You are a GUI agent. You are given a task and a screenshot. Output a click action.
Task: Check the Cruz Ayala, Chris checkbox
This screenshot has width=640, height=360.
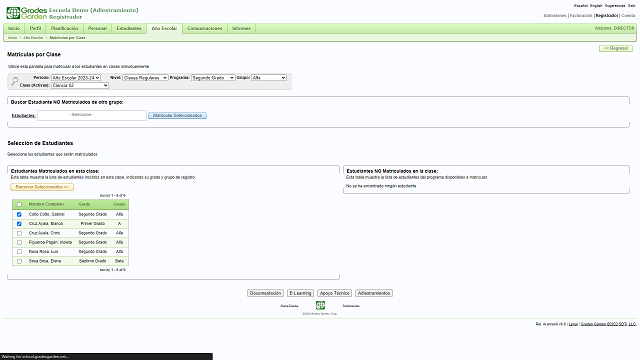19,233
